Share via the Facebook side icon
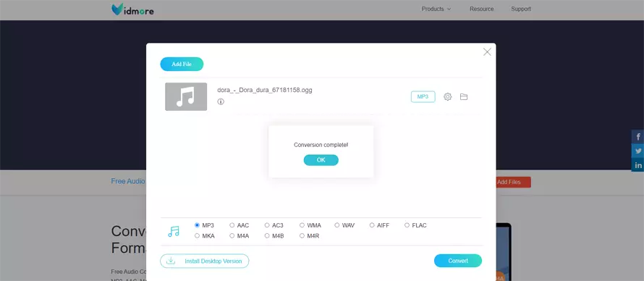The width and height of the screenshot is (644, 281). [637, 137]
